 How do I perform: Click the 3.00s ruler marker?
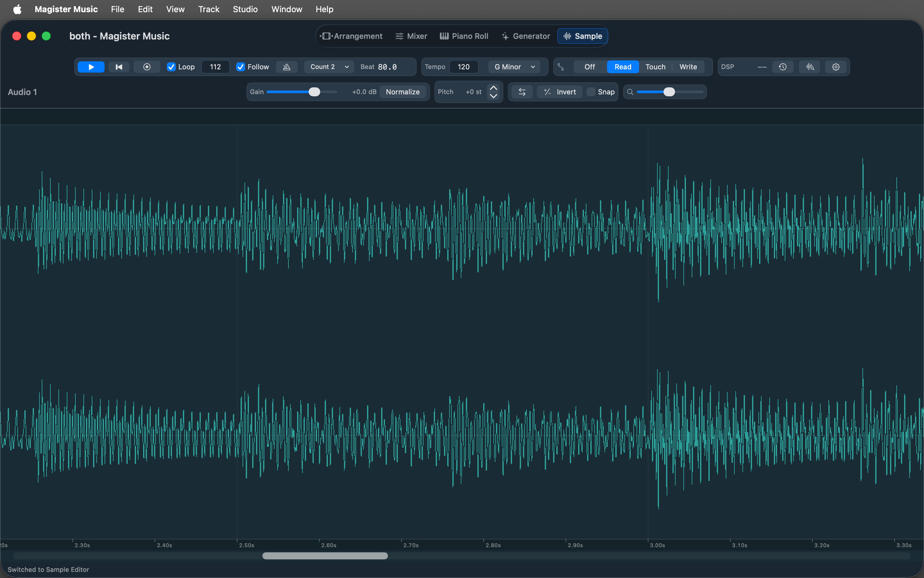point(657,545)
